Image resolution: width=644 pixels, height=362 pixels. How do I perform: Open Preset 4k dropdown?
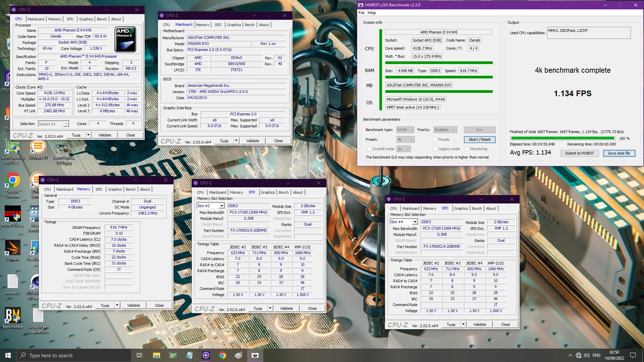406,139
